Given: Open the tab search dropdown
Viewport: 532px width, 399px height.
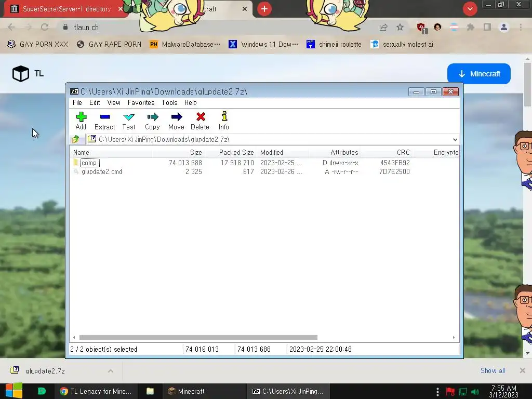Looking at the screenshot, I should [470, 9].
